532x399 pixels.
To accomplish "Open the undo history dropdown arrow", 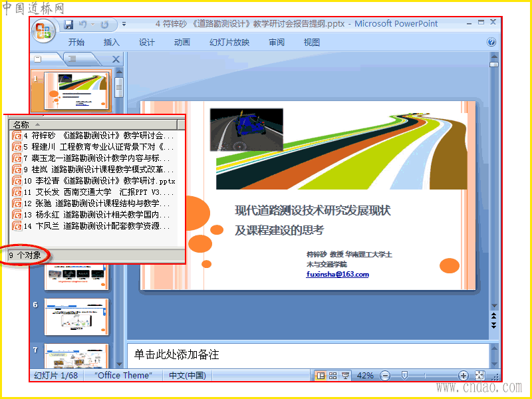I will click(x=92, y=25).
